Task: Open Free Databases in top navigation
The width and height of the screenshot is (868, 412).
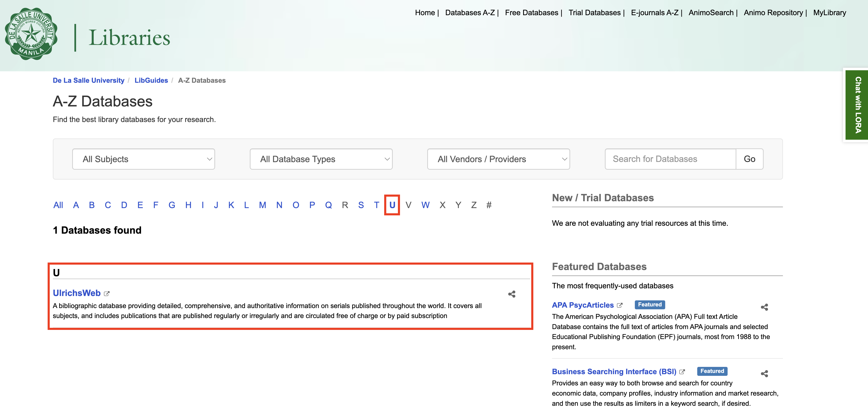Action: click(531, 13)
